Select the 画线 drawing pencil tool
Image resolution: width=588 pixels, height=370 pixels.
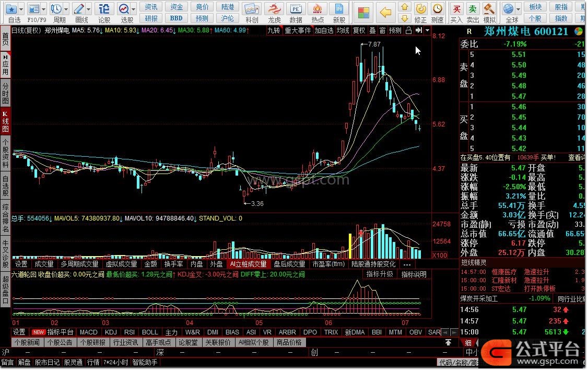tap(79, 9)
